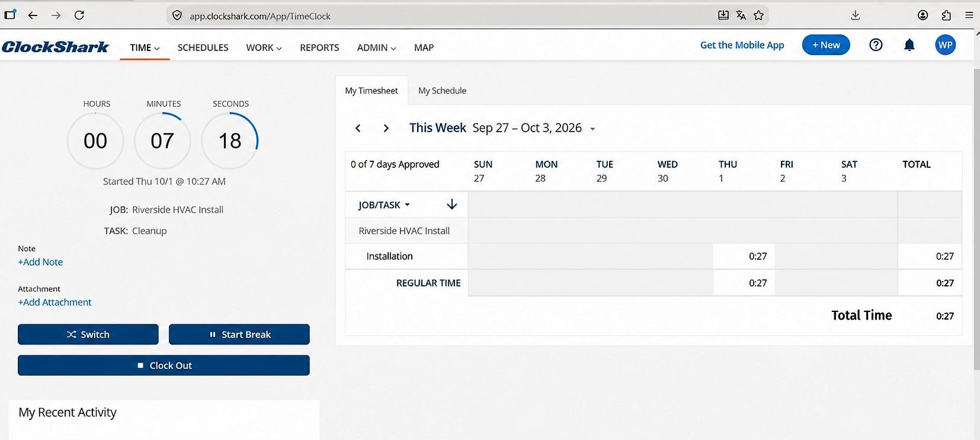
Task: Expand the TIME menu dropdown
Action: point(145,47)
